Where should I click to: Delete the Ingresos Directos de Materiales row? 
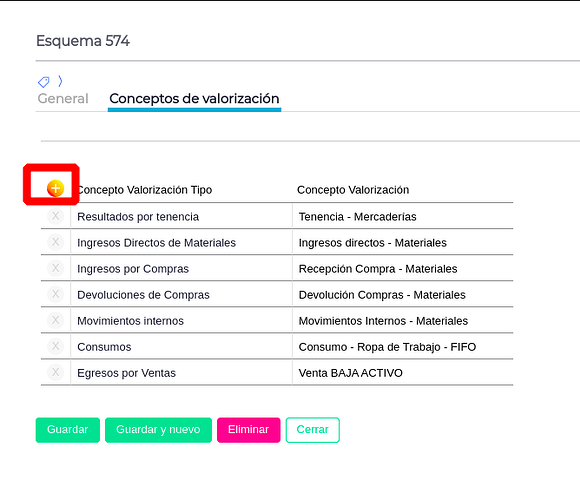(55, 242)
